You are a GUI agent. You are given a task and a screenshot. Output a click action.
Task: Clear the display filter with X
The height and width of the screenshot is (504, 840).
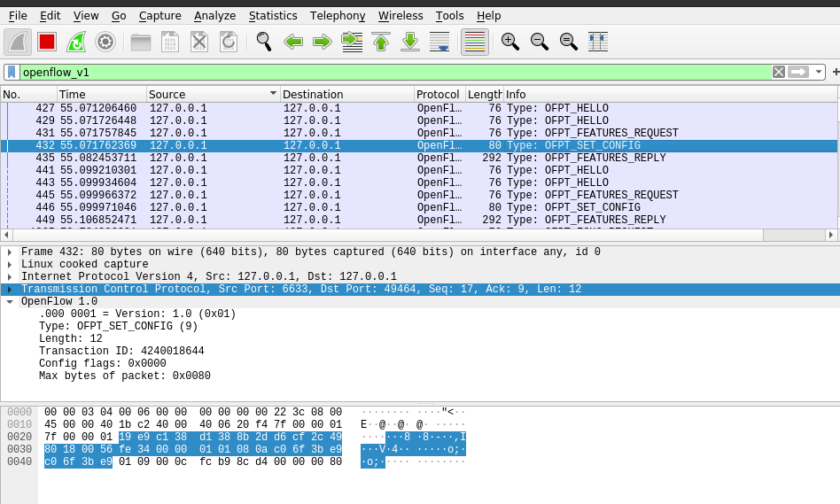[778, 72]
